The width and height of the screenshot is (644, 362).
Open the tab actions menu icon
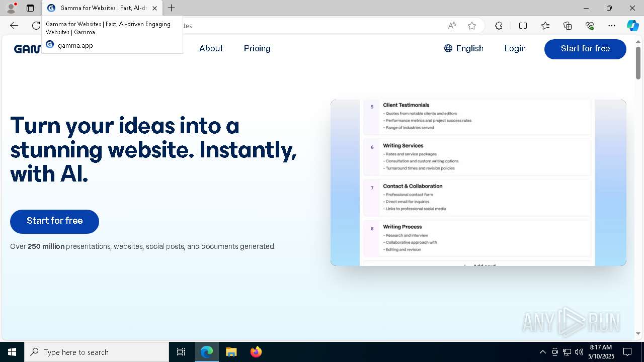point(30,8)
